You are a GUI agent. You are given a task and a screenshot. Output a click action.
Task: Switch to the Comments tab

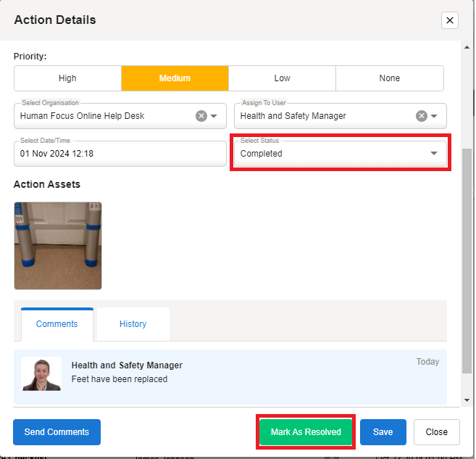point(57,324)
